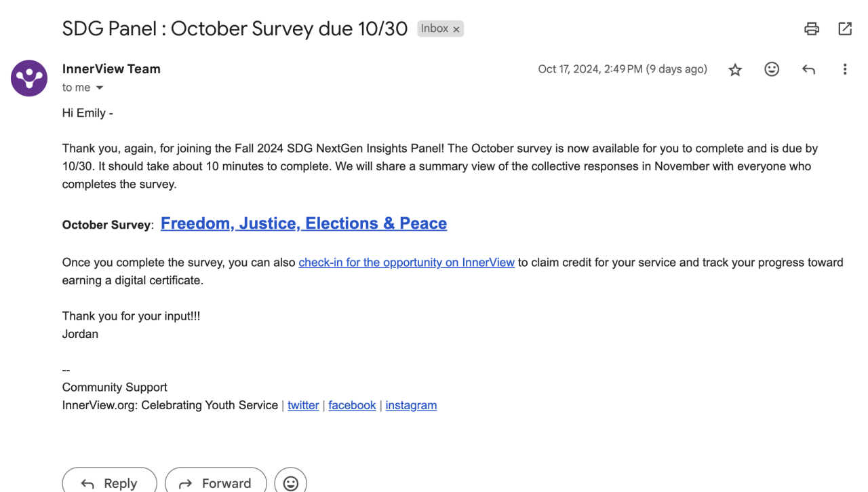Remove the Inbox label with its x
The image size is (868, 492).
tap(456, 29)
